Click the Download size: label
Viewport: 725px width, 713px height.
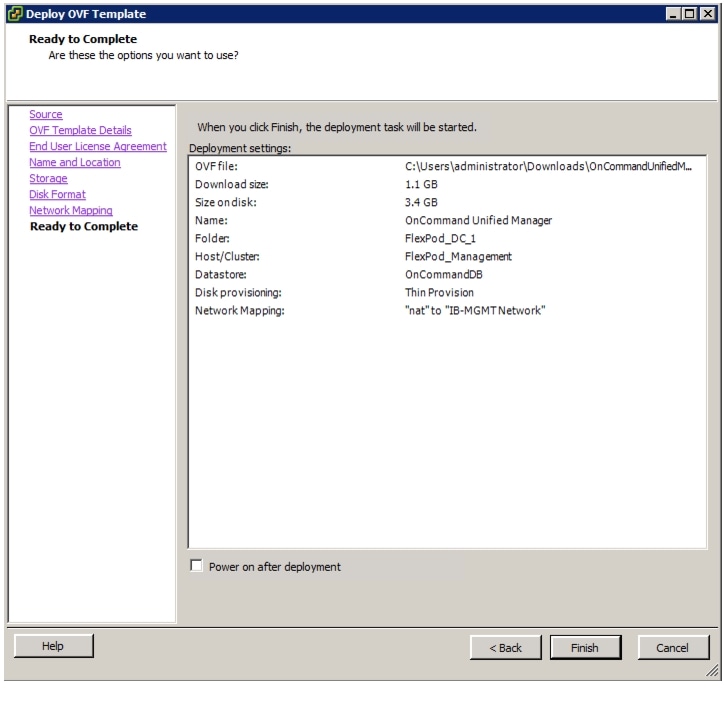pyautogui.click(x=232, y=184)
